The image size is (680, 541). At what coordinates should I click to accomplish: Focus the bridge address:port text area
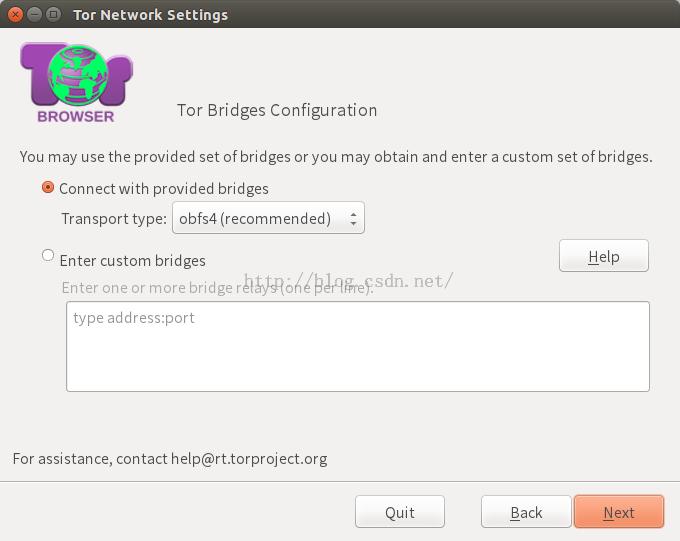[358, 347]
